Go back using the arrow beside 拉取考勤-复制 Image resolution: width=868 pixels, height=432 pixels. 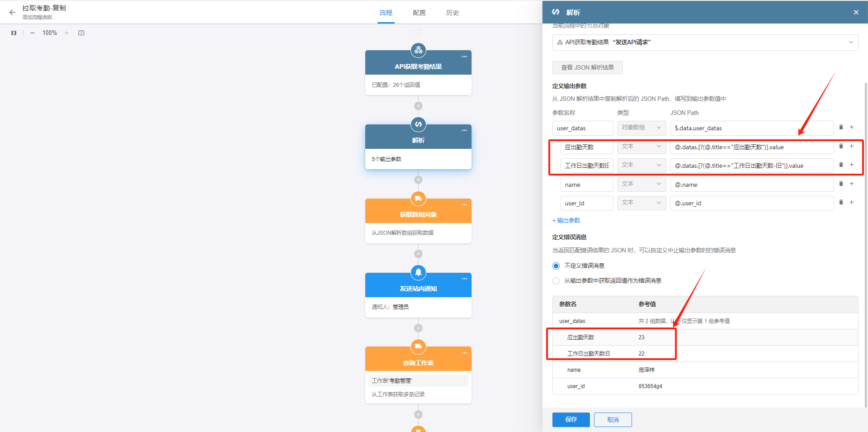coord(12,13)
